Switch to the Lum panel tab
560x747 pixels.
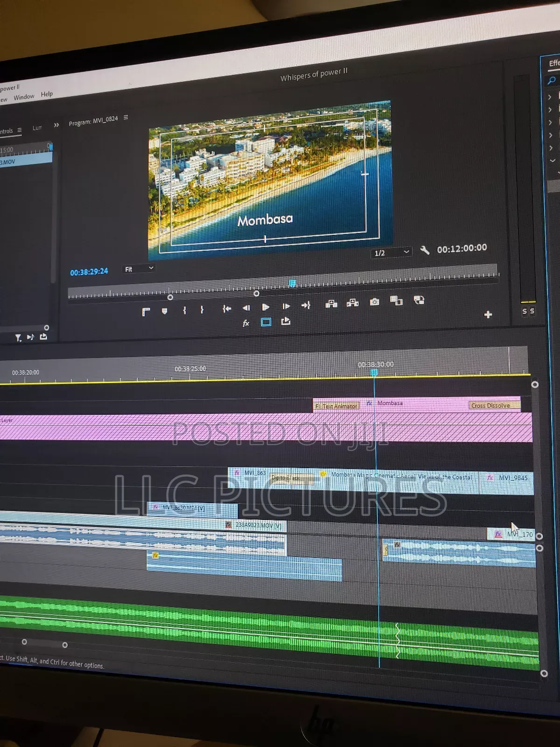coord(37,127)
